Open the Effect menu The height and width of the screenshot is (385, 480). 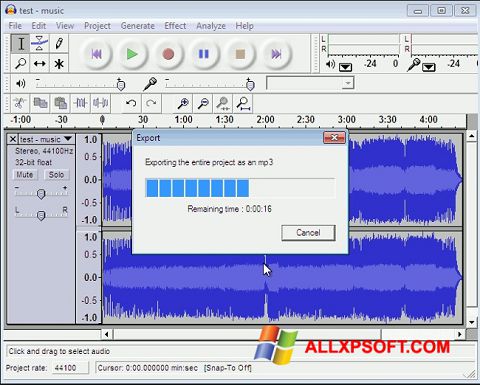(175, 26)
